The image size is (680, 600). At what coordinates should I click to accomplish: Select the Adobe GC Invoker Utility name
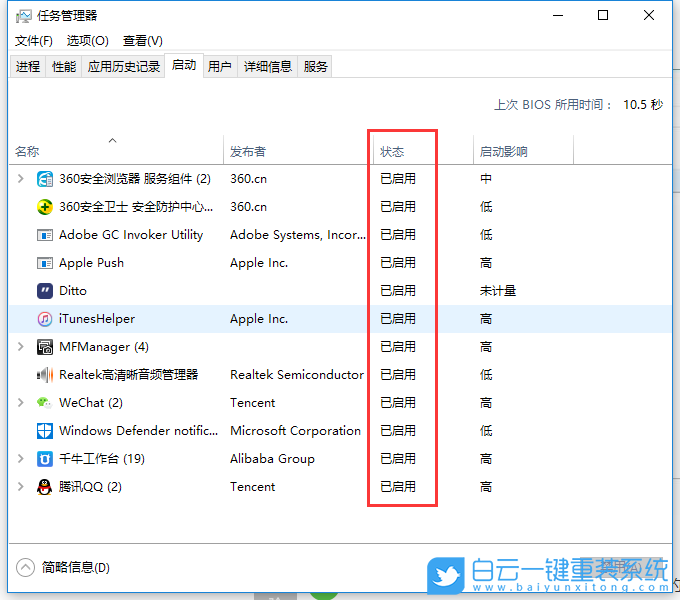coord(131,235)
